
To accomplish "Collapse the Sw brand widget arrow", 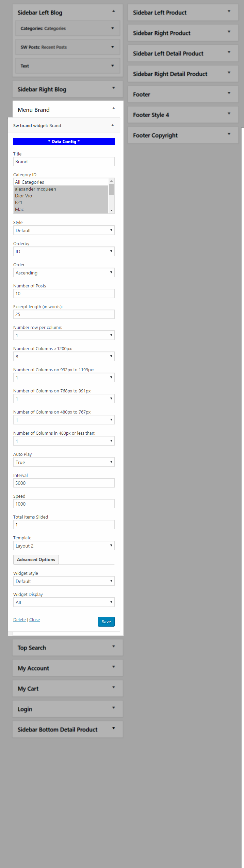I will [113, 125].
